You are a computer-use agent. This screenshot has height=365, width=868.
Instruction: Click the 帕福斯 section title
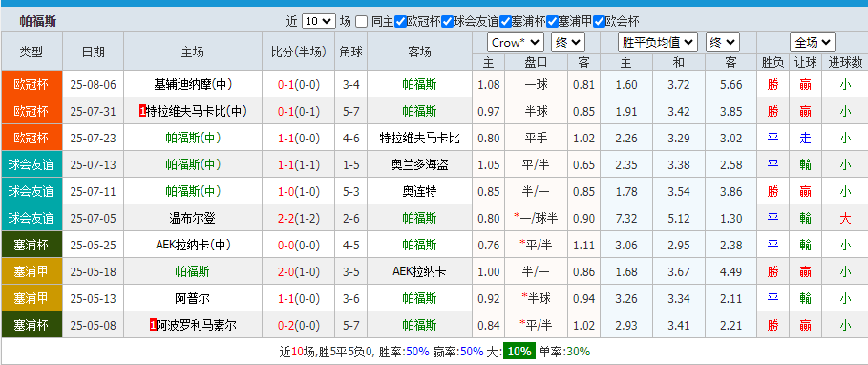[x=37, y=22]
